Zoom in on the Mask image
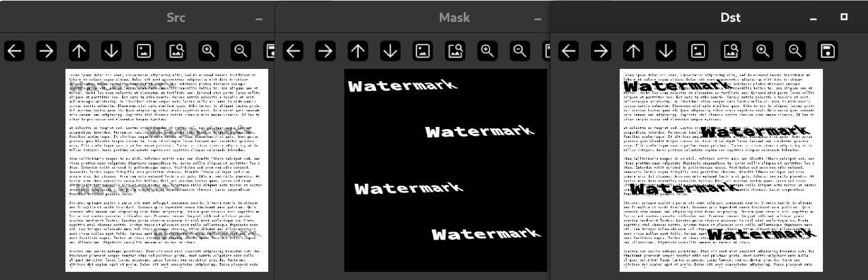The height and width of the screenshot is (280, 868). pos(487,51)
